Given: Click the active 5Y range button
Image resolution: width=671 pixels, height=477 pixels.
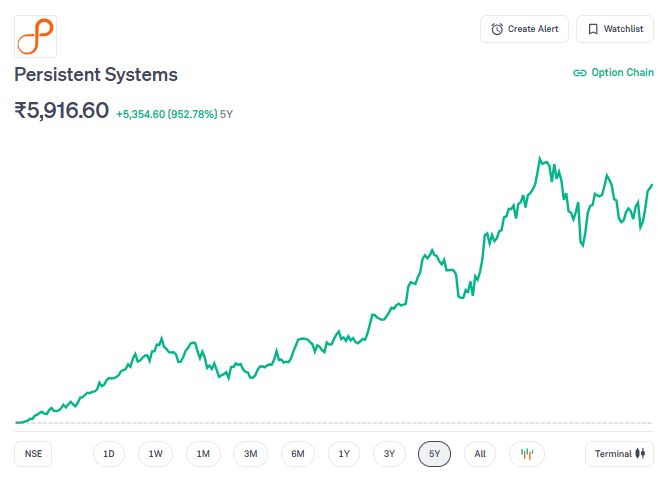Looking at the screenshot, I should [434, 454].
